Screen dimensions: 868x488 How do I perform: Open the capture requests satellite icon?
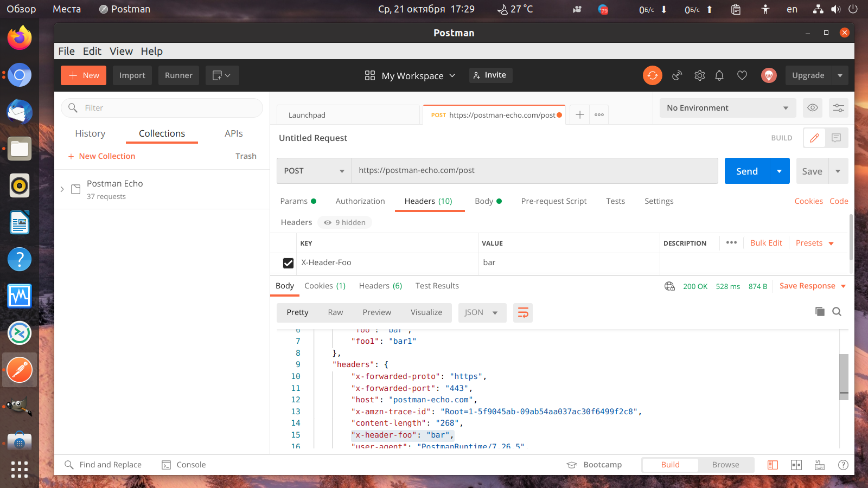[677, 75]
